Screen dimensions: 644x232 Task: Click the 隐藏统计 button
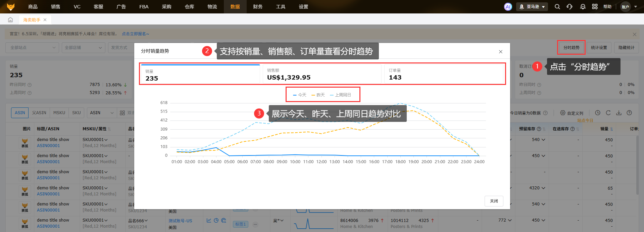(627, 48)
